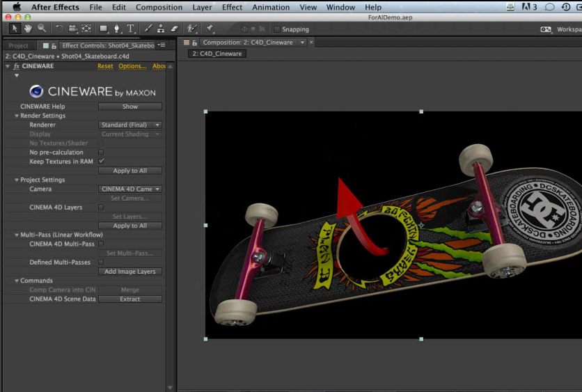Click Show for CINEWARE Help
Image resolution: width=582 pixels, height=392 pixels.
(130, 107)
